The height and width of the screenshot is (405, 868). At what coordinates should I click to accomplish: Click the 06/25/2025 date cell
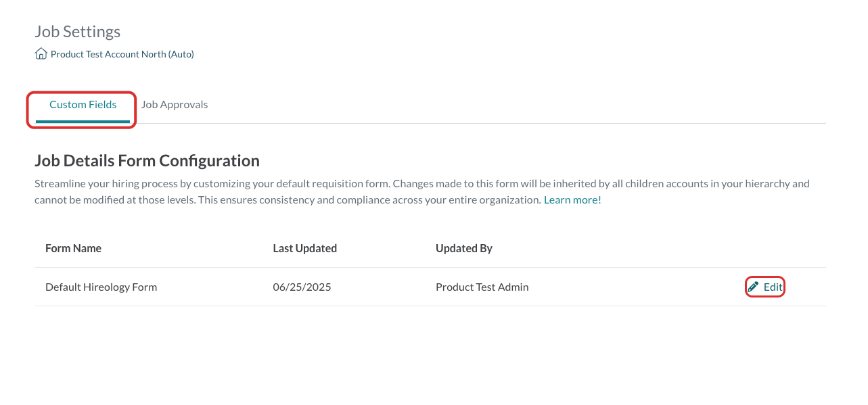[x=302, y=287]
